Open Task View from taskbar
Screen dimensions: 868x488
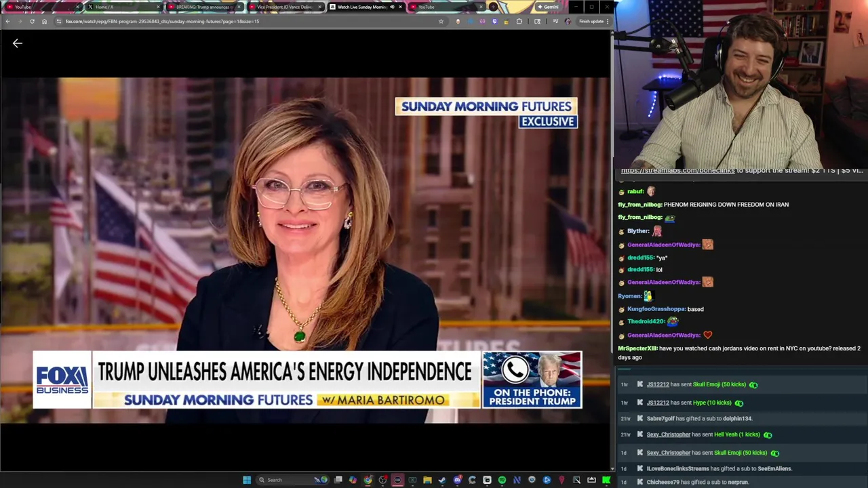(x=338, y=480)
